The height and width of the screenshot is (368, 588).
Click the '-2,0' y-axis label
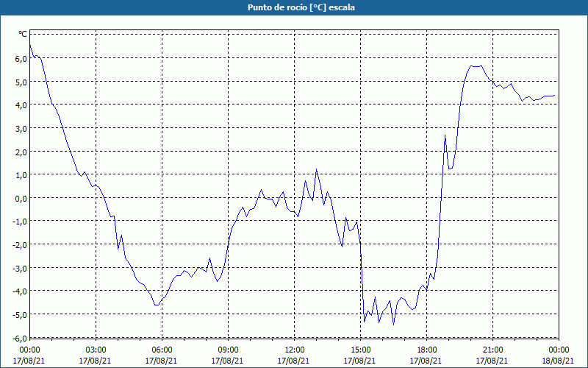(x=19, y=244)
